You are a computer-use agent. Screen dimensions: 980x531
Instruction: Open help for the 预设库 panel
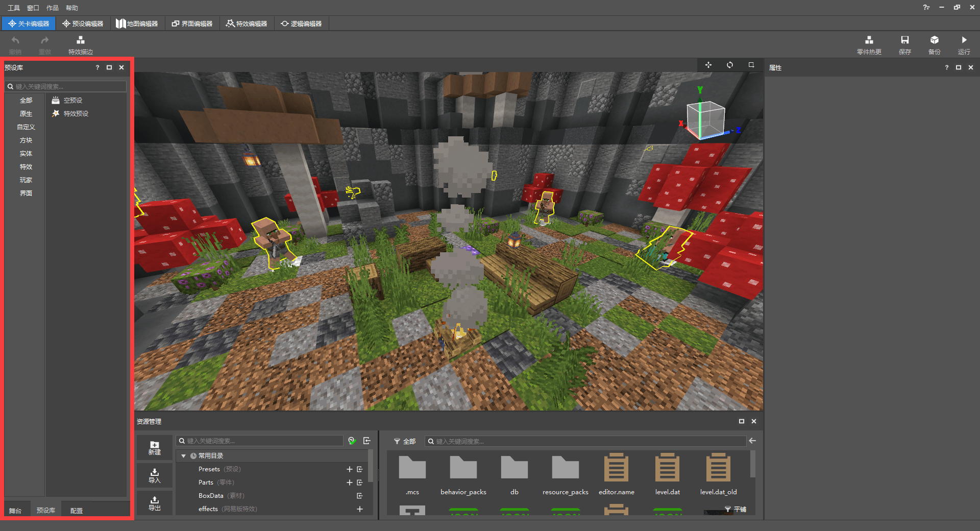coord(97,67)
